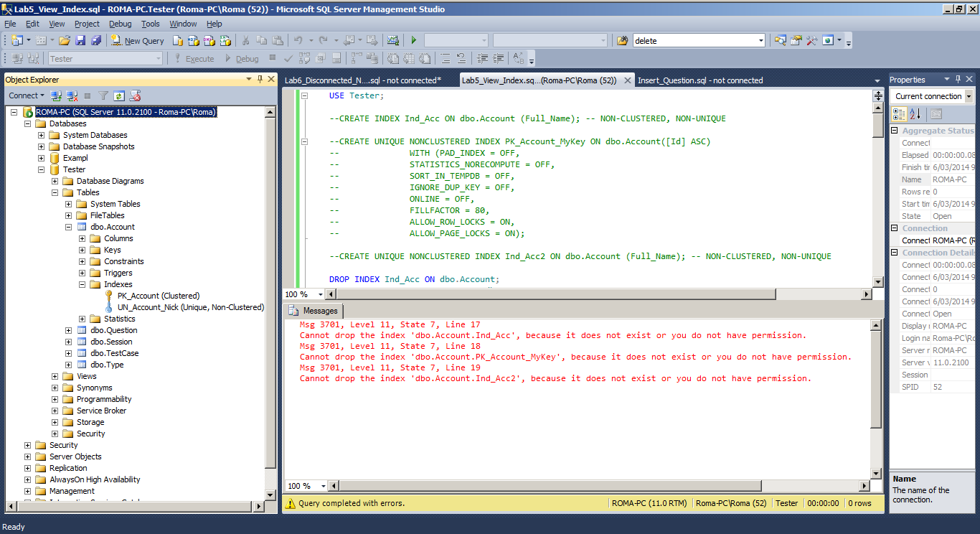Expand the System Databases node
Viewport: 980px width, 534px height.
click(x=42, y=135)
